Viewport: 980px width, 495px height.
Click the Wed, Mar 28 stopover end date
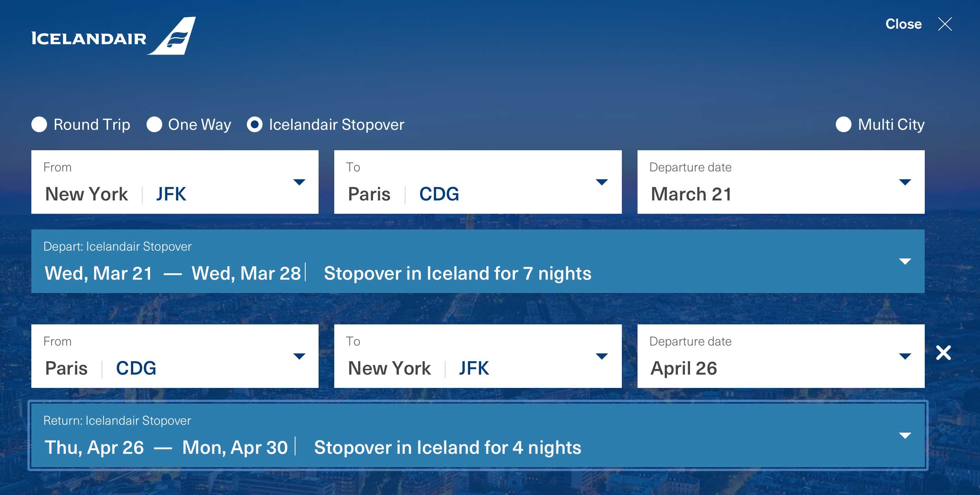[x=246, y=273]
